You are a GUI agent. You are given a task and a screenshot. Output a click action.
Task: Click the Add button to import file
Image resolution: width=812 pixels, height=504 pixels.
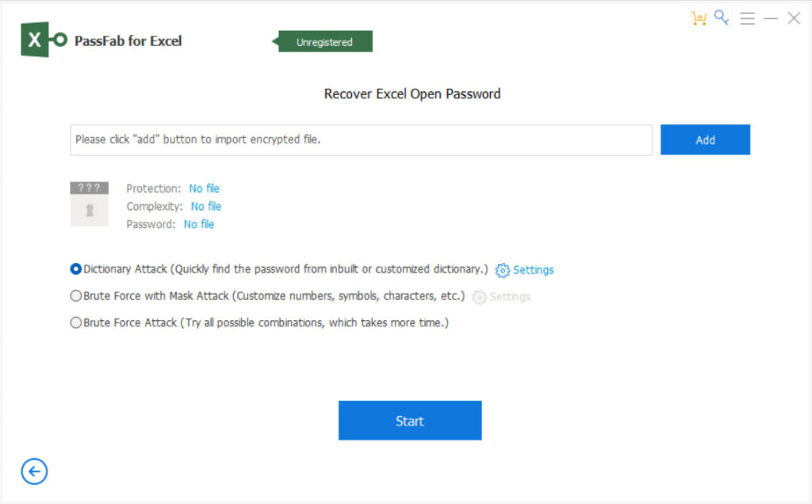click(x=705, y=139)
